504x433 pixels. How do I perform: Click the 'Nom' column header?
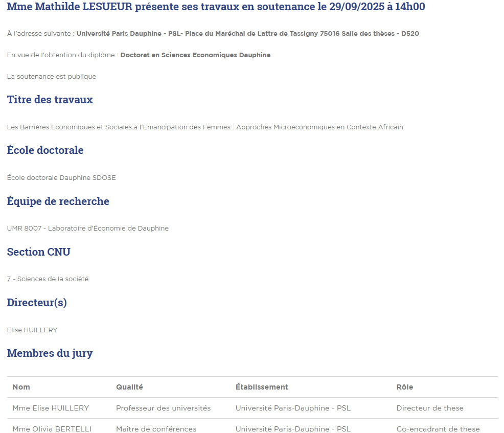[x=21, y=387]
